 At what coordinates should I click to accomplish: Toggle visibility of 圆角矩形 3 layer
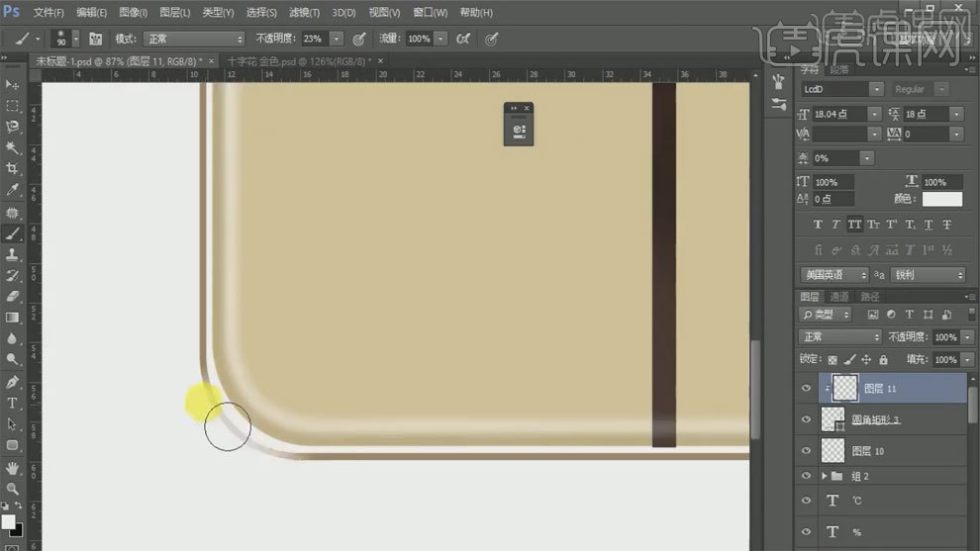pyautogui.click(x=806, y=419)
